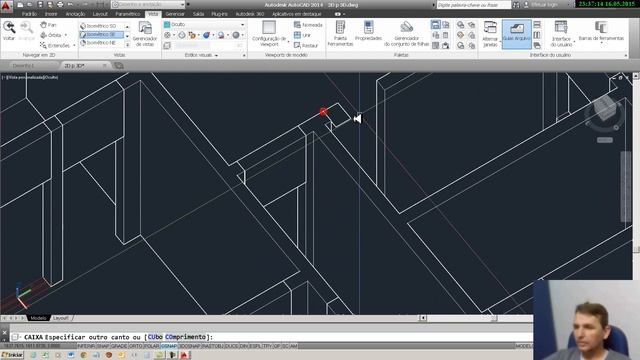This screenshot has width=640, height=360.
Task: Open the Word taskbar icon
Action: tap(71, 355)
